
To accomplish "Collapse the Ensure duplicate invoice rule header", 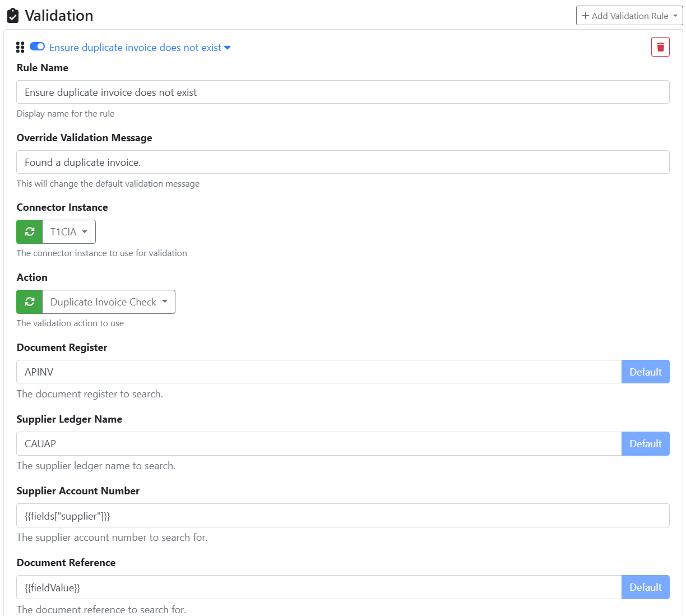I will 140,48.
